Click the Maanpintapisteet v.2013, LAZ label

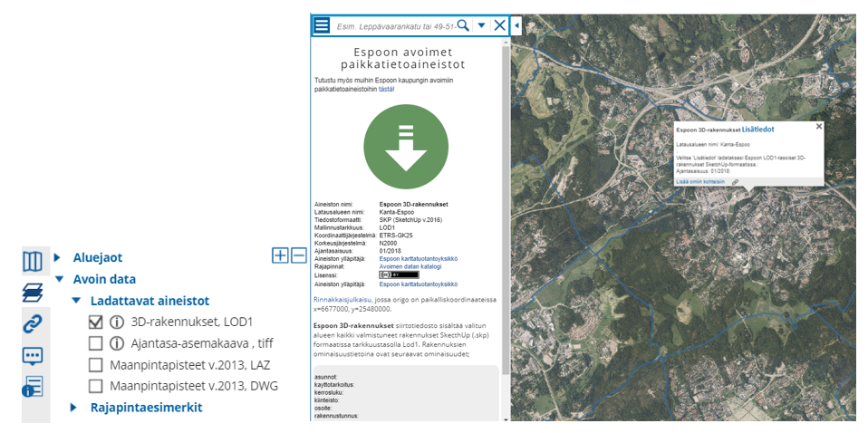coord(190,365)
